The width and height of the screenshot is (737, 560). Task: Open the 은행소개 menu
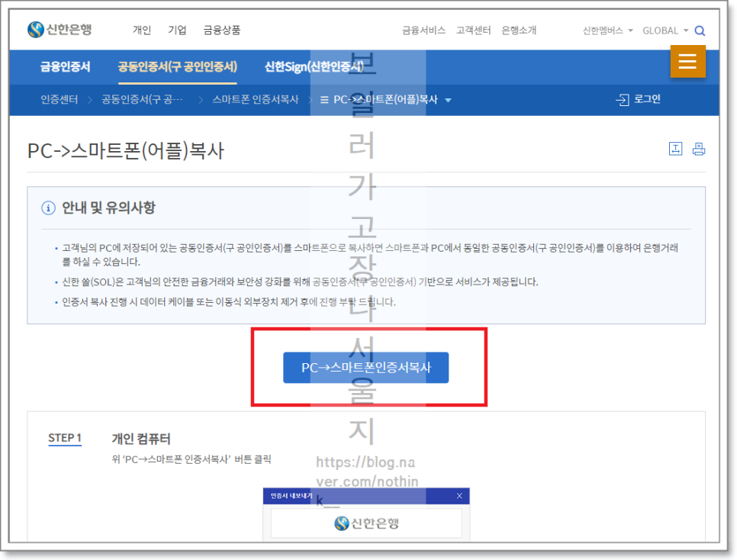519,31
